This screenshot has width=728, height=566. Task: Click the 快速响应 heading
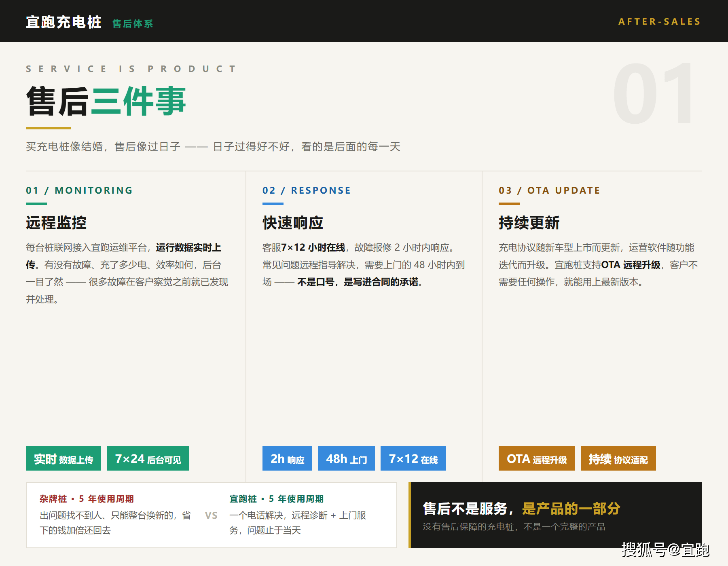click(293, 223)
